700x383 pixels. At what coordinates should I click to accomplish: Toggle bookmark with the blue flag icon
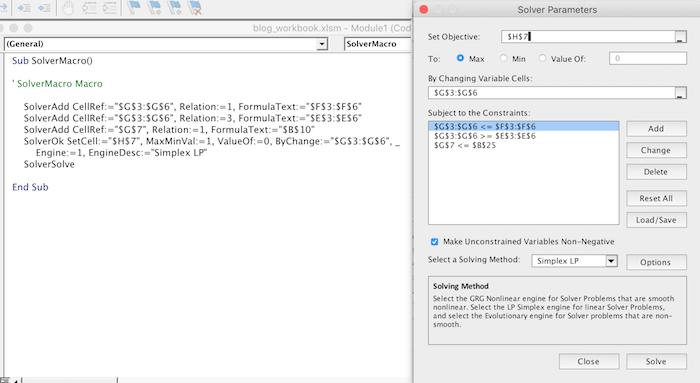tap(133, 7)
